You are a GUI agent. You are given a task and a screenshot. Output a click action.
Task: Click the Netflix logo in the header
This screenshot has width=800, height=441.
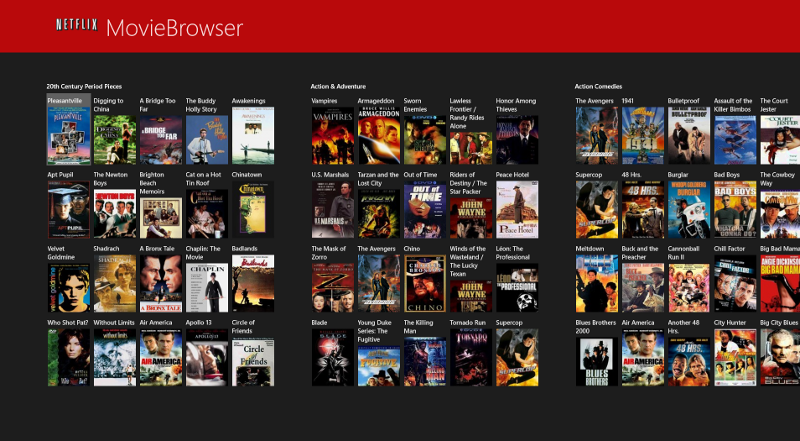[x=77, y=25]
